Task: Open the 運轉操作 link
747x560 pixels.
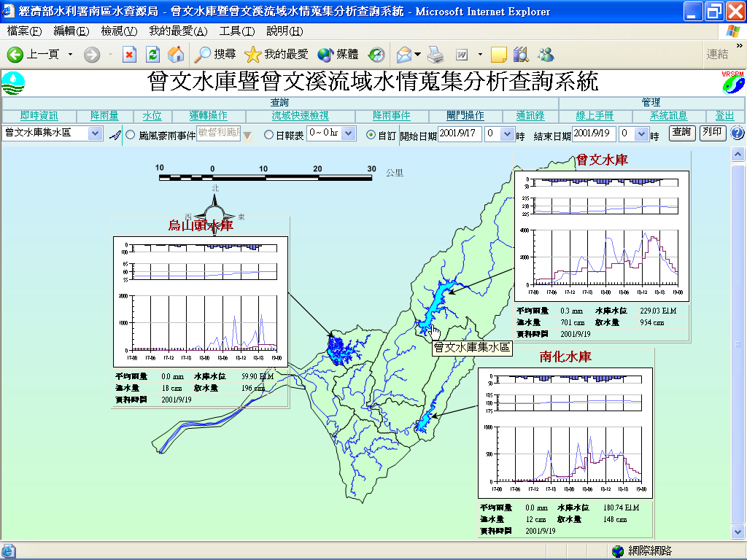Action: point(208,116)
